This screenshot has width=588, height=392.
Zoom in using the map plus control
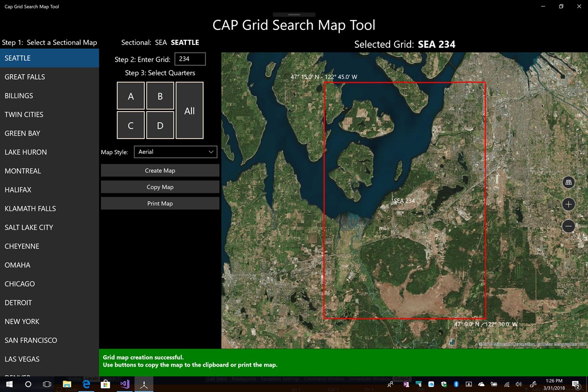tap(569, 204)
